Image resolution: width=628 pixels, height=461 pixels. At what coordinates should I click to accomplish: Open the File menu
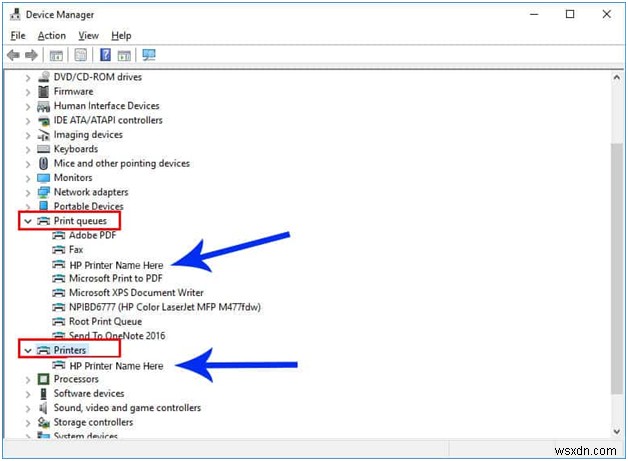tap(18, 36)
